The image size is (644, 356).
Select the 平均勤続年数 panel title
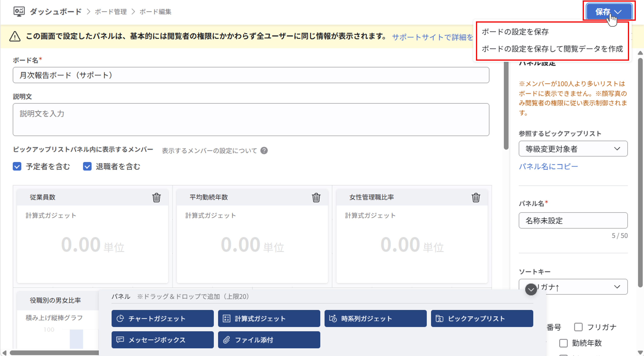click(x=209, y=197)
